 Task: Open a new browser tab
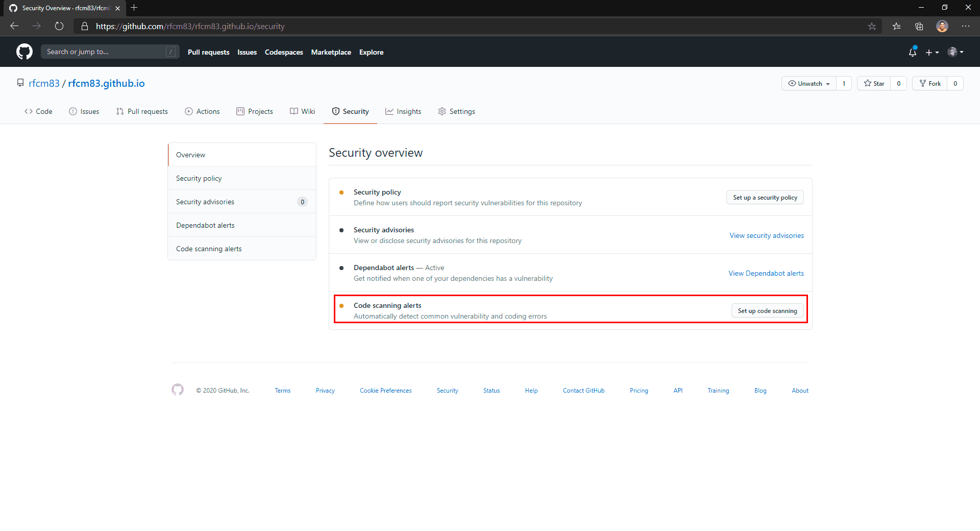(x=134, y=8)
